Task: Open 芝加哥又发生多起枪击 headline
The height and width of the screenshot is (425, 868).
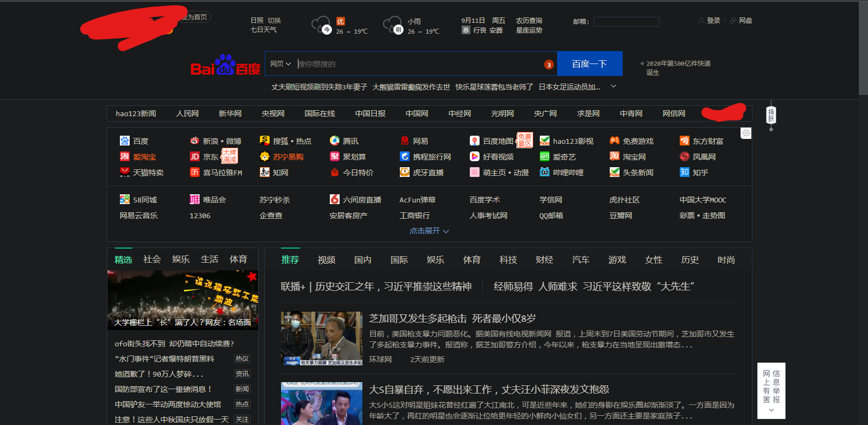Action: (x=452, y=319)
